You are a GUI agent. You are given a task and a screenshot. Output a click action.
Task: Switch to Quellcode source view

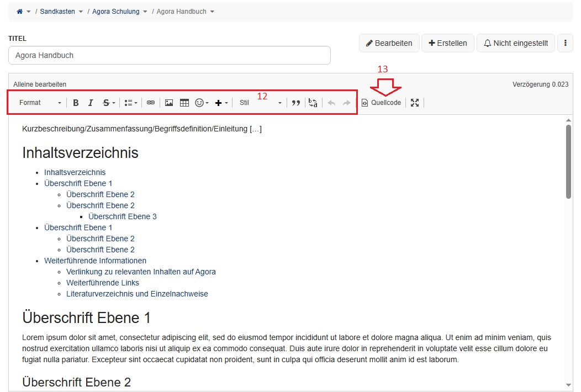(382, 103)
